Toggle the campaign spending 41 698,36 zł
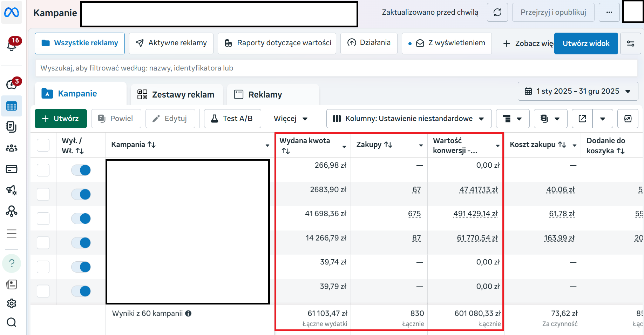 pyautogui.click(x=81, y=219)
